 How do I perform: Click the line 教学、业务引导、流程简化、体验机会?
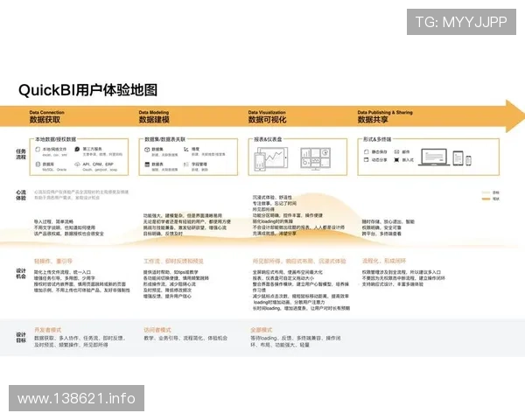[185, 339]
